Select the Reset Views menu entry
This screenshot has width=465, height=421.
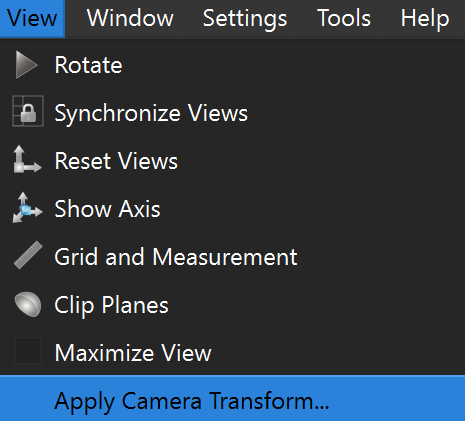click(x=116, y=161)
